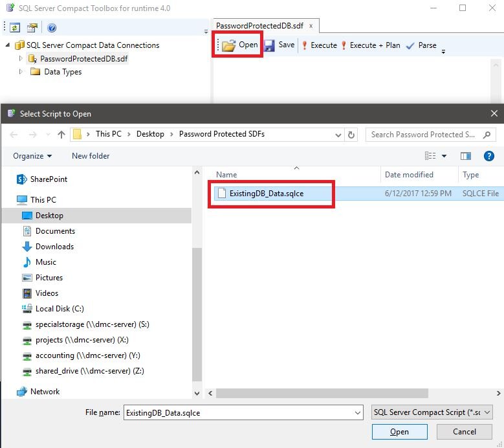Screen dimensions: 504x448
Task: Click the Back arrow in file dialog
Action: pos(14,135)
